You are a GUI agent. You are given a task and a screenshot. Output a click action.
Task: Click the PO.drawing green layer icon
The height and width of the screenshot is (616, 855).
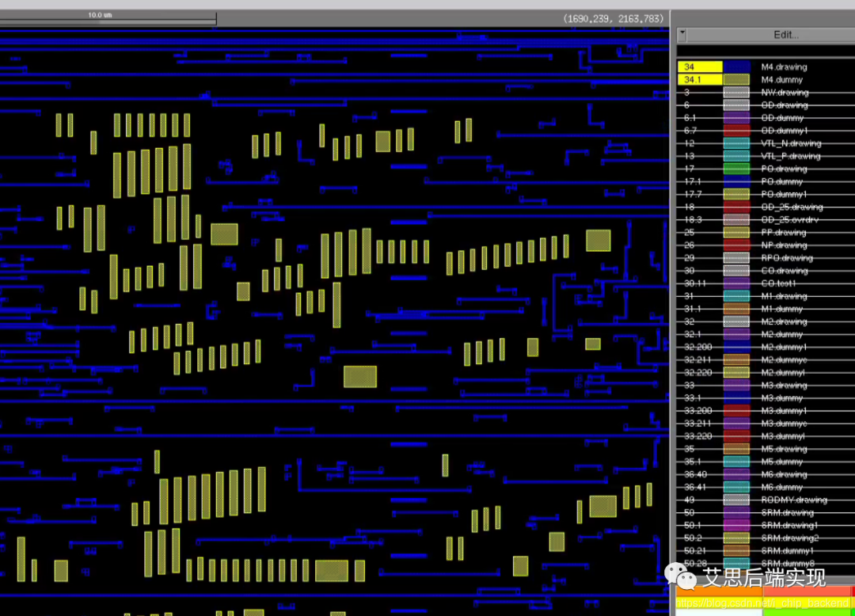tap(736, 169)
